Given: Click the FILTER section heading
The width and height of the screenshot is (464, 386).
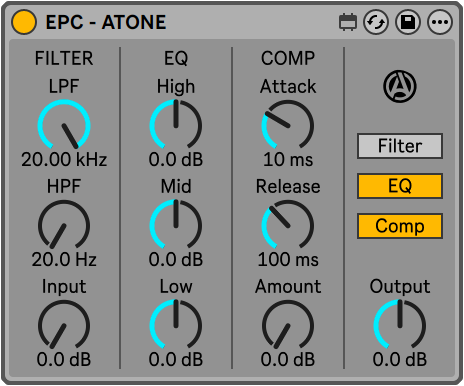Looking at the screenshot, I should click(64, 58).
